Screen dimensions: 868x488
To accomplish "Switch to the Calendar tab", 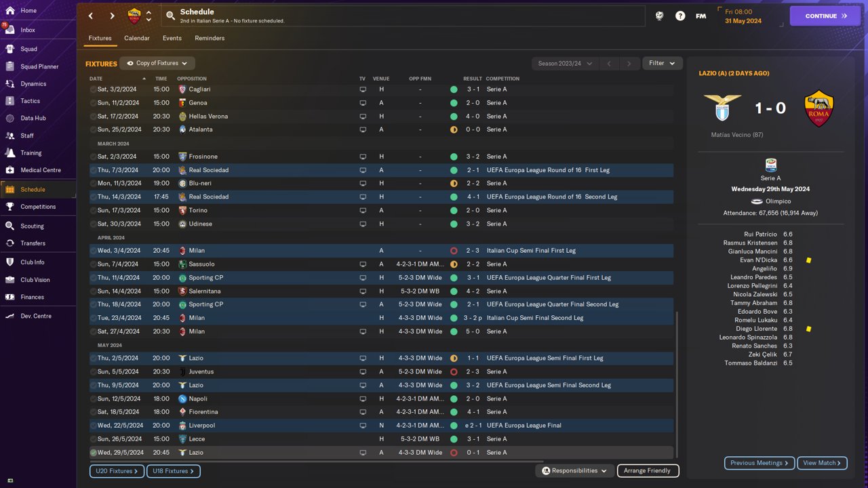I will [137, 38].
